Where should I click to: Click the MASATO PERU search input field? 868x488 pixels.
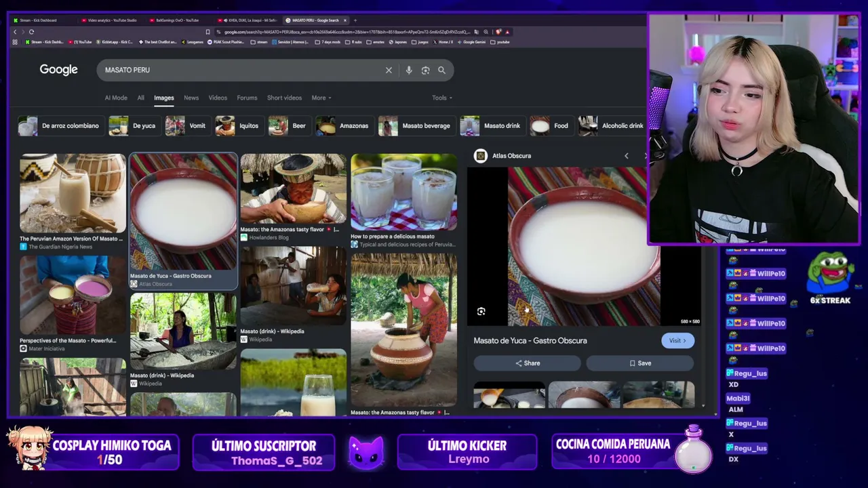pyautogui.click(x=241, y=70)
